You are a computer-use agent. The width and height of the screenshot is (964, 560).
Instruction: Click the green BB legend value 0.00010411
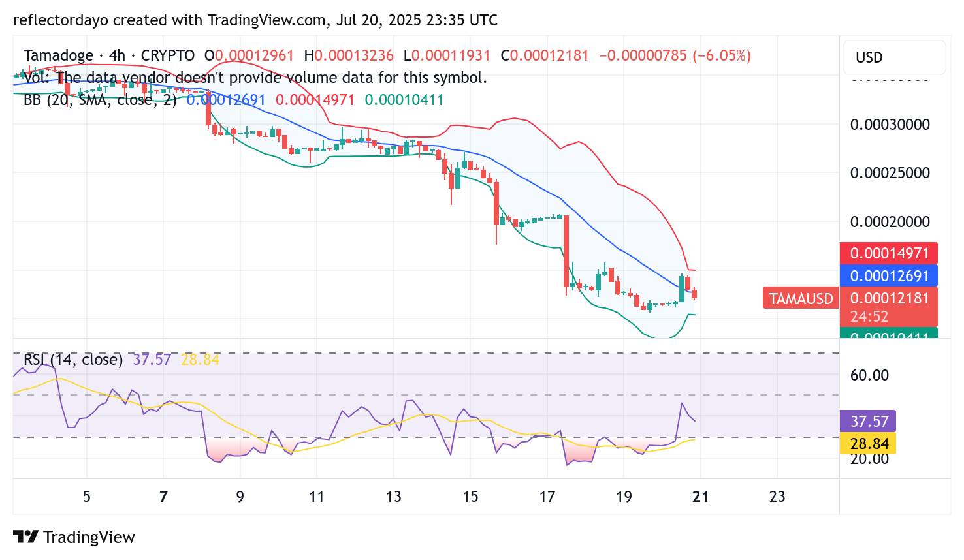[404, 100]
